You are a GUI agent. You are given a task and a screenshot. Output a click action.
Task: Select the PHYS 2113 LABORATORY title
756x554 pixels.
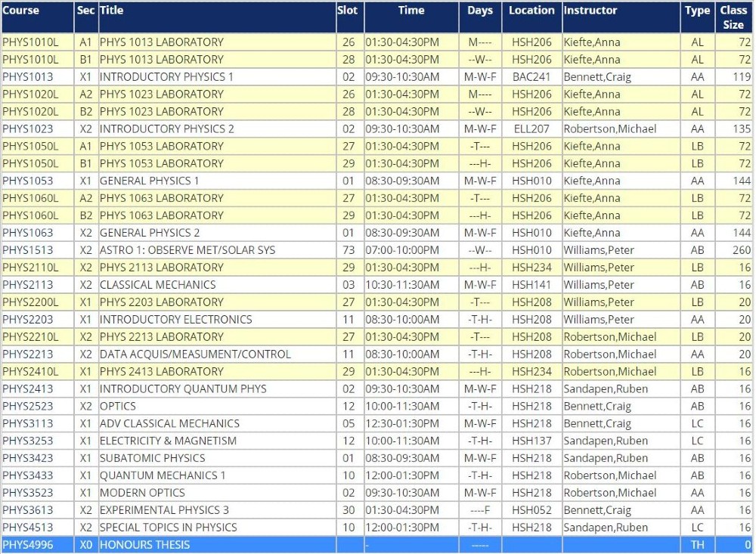click(x=162, y=268)
